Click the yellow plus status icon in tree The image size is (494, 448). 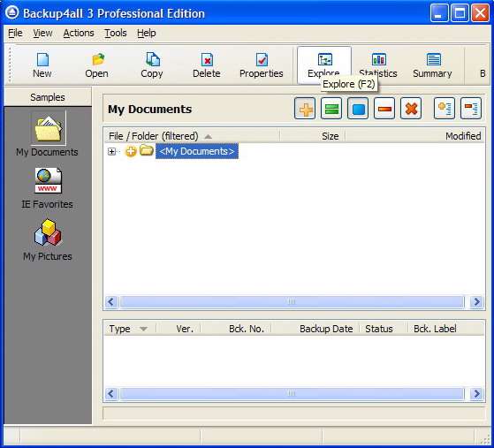(131, 151)
